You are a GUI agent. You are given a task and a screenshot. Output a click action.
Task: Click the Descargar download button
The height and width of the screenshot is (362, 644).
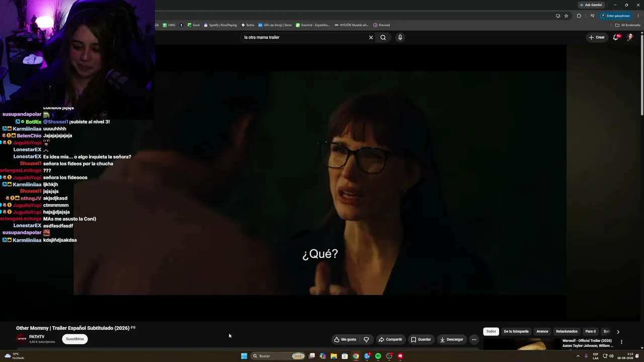coord(452,339)
